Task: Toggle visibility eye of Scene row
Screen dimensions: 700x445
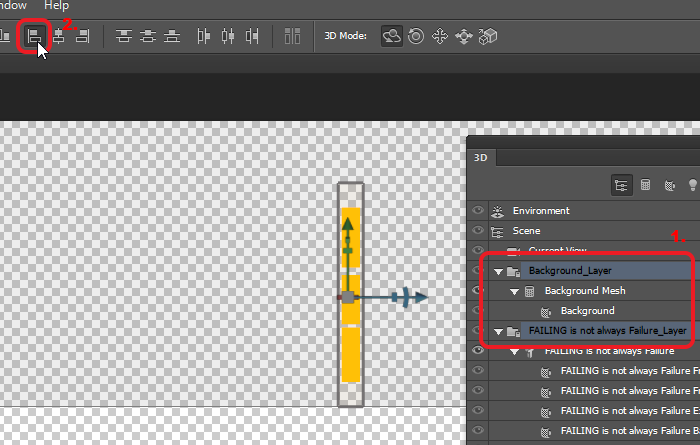Action: click(x=478, y=230)
